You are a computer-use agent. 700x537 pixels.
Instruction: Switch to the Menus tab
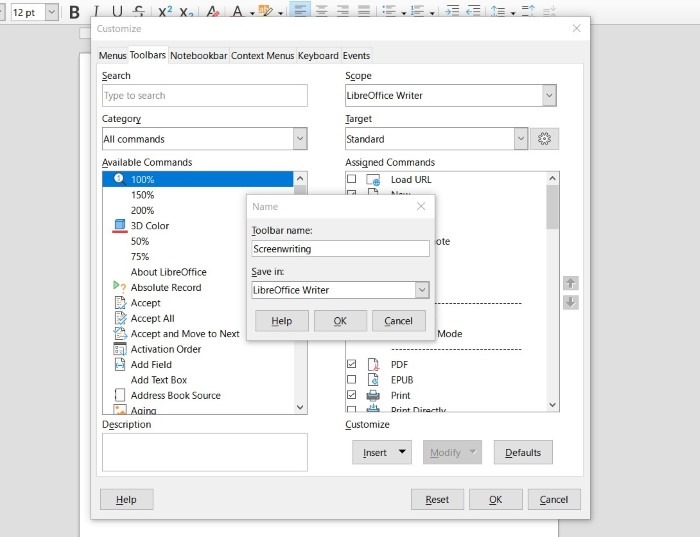112,56
